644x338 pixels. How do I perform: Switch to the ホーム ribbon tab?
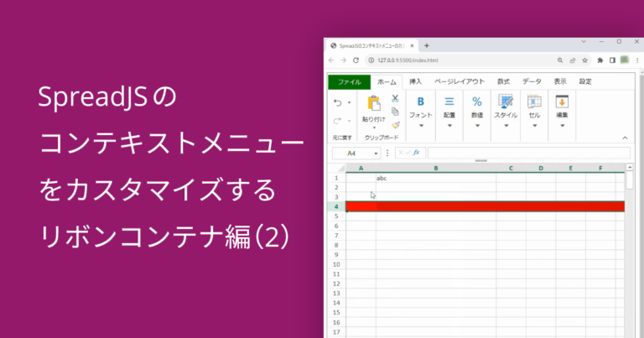(387, 81)
